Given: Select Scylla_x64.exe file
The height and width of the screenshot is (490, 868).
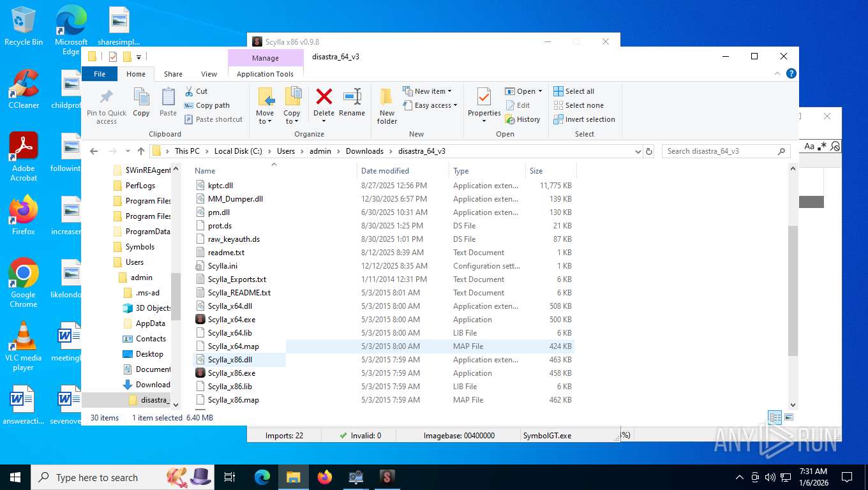Looking at the screenshot, I should pyautogui.click(x=231, y=320).
